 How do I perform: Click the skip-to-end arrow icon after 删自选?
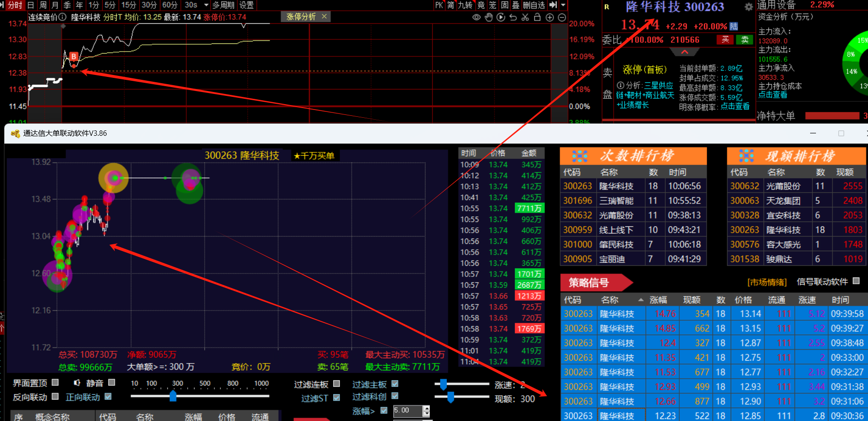click(x=553, y=5)
